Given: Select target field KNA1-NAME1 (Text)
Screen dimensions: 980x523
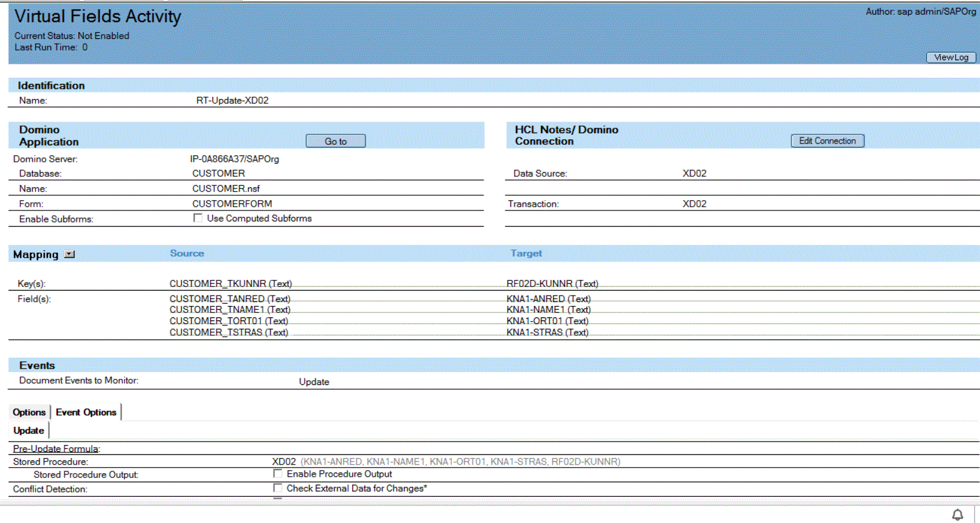Looking at the screenshot, I should pos(549,310).
